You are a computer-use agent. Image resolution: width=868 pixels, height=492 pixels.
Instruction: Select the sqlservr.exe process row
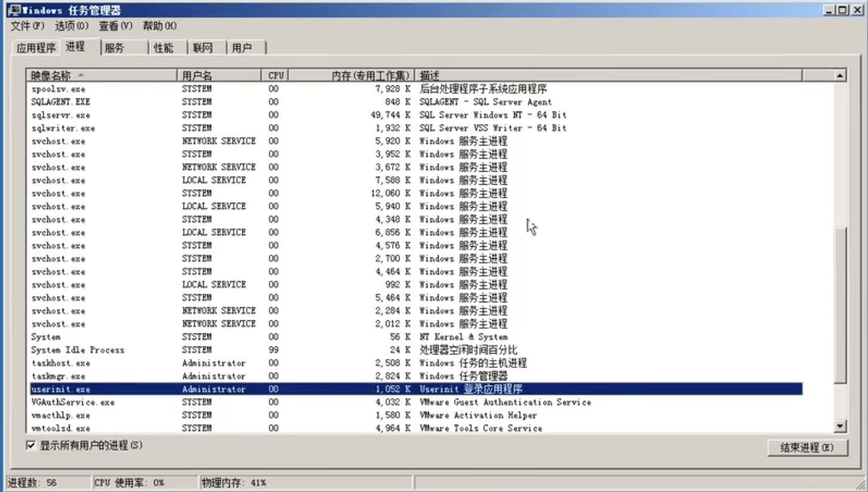pyautogui.click(x=416, y=115)
